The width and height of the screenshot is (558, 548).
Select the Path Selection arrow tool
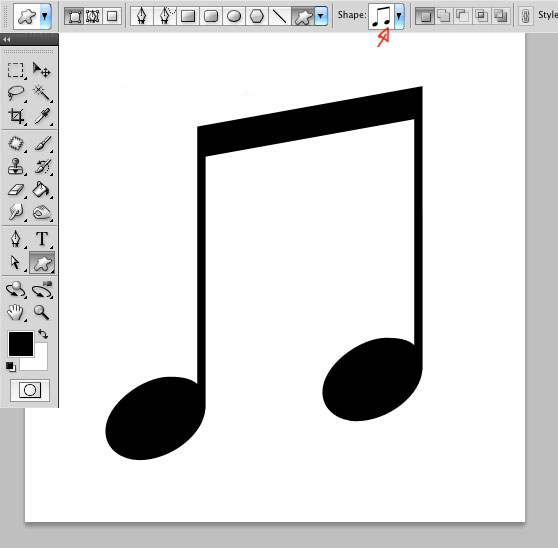(x=16, y=263)
